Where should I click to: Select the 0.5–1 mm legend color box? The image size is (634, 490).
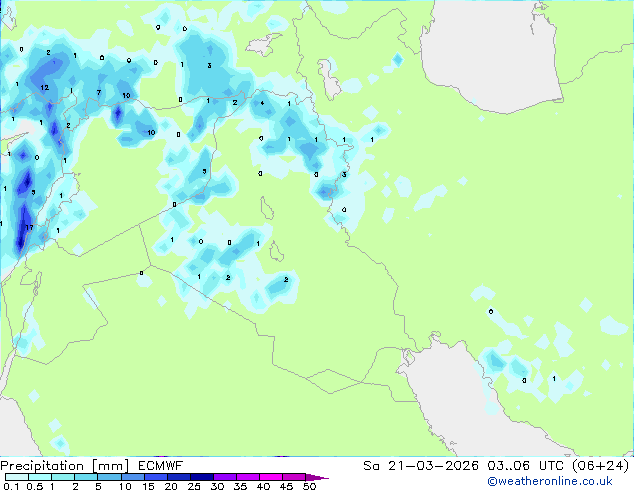point(40,477)
